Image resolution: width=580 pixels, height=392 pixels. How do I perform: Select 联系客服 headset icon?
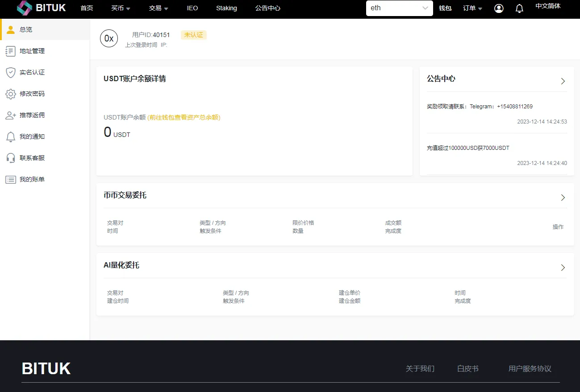[10, 157]
